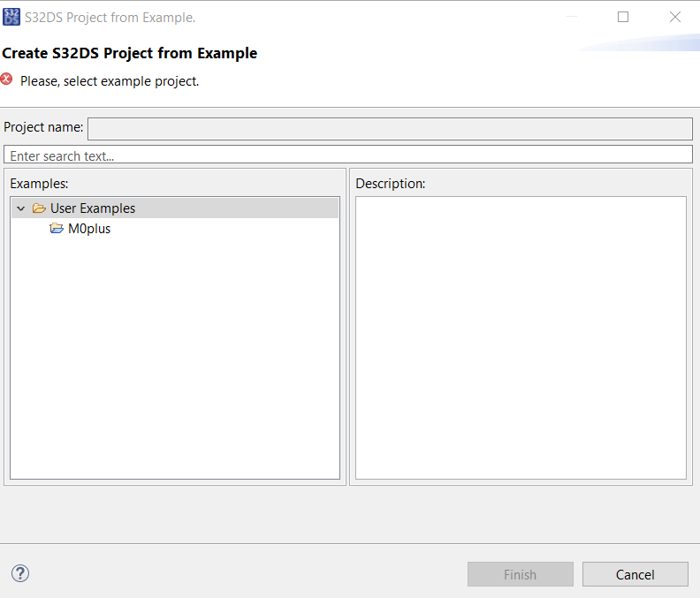The height and width of the screenshot is (598, 700).
Task: Click the red error icon beside the message
Action: pos(7,79)
